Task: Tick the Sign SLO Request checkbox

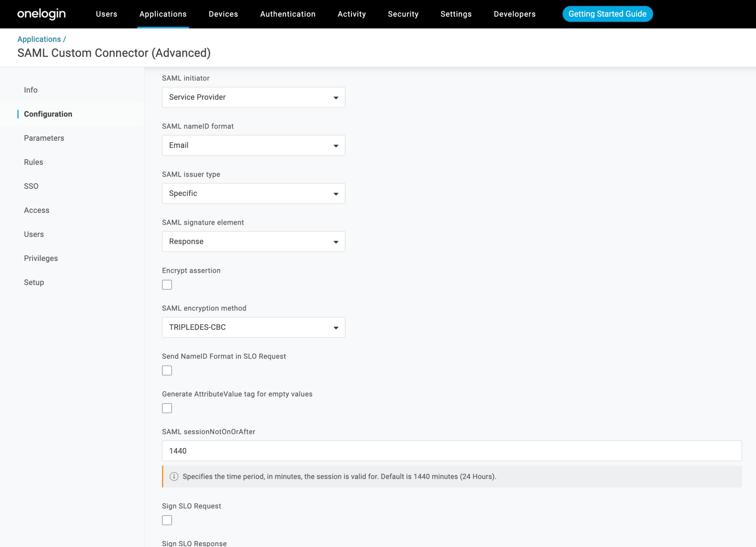Action: (167, 520)
